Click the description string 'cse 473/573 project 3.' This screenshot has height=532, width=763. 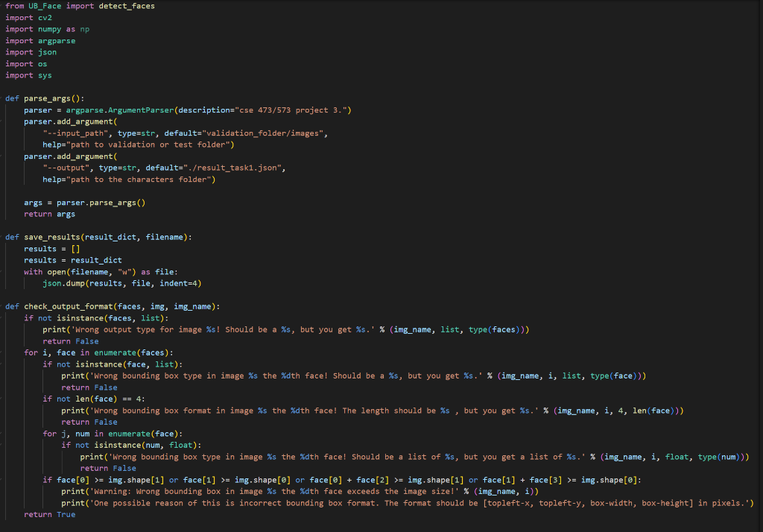(x=291, y=110)
